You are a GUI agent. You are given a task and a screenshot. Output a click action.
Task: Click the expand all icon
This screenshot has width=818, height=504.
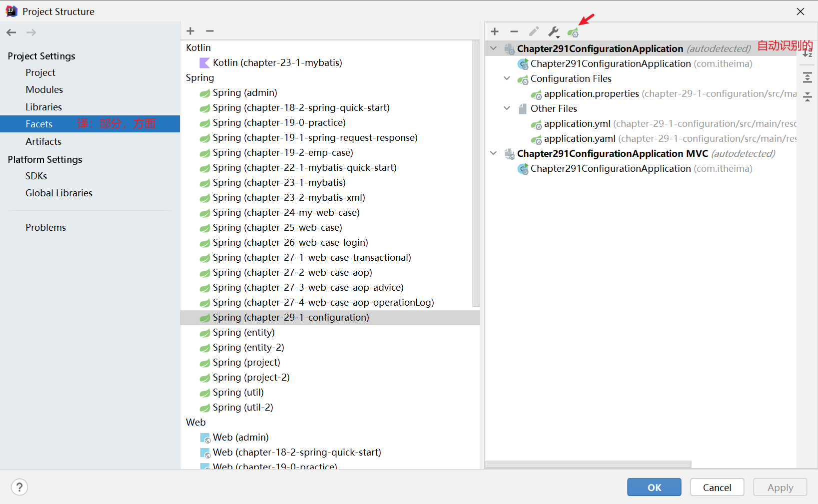[x=808, y=77]
